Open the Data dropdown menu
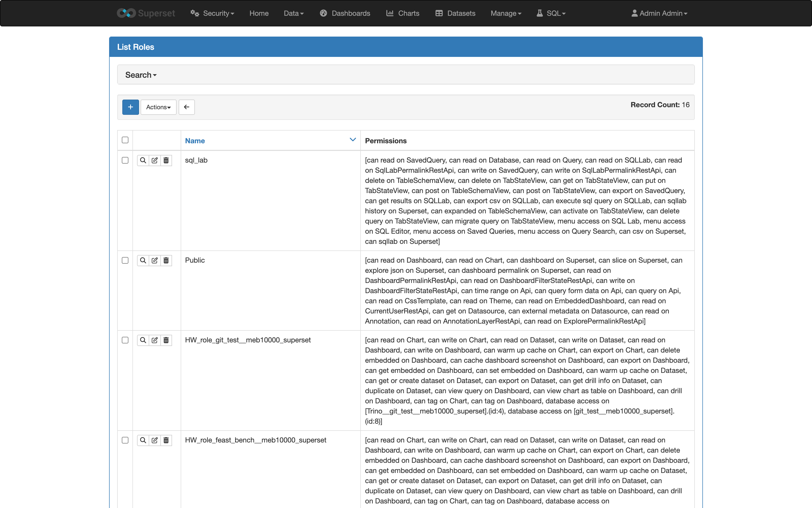This screenshot has width=812, height=508. click(x=294, y=13)
